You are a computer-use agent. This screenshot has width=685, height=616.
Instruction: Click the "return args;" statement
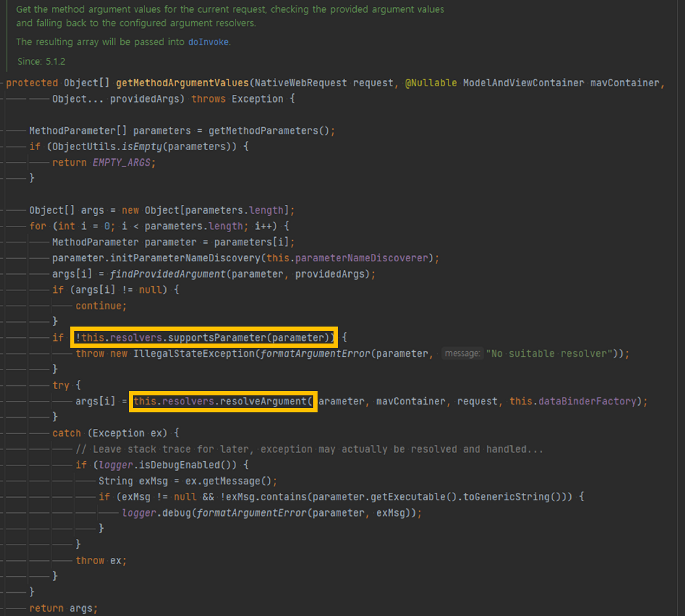[x=63, y=608]
